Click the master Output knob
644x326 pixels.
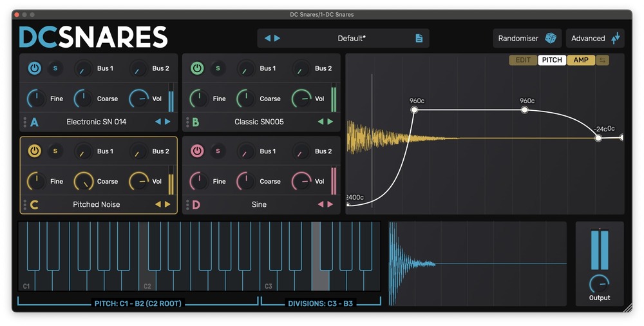599,283
